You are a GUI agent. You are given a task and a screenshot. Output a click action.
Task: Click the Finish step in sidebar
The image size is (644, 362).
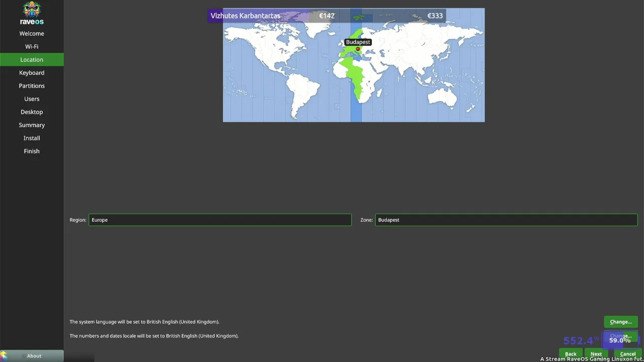click(x=32, y=151)
